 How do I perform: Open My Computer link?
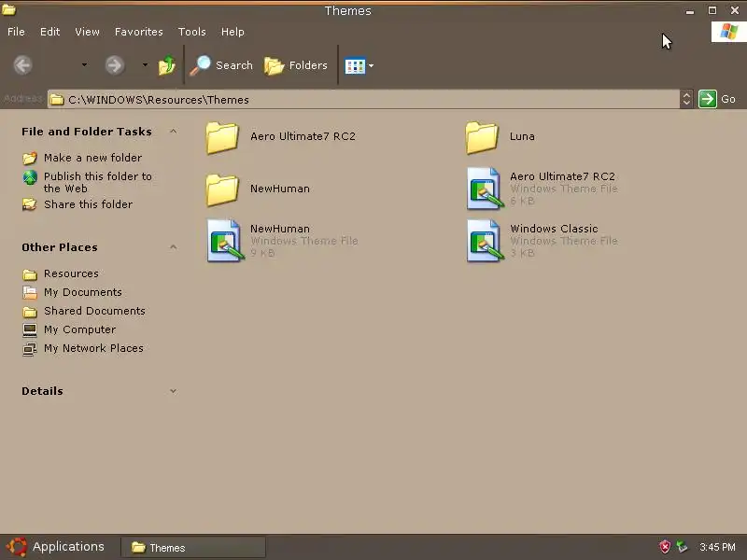(79, 329)
